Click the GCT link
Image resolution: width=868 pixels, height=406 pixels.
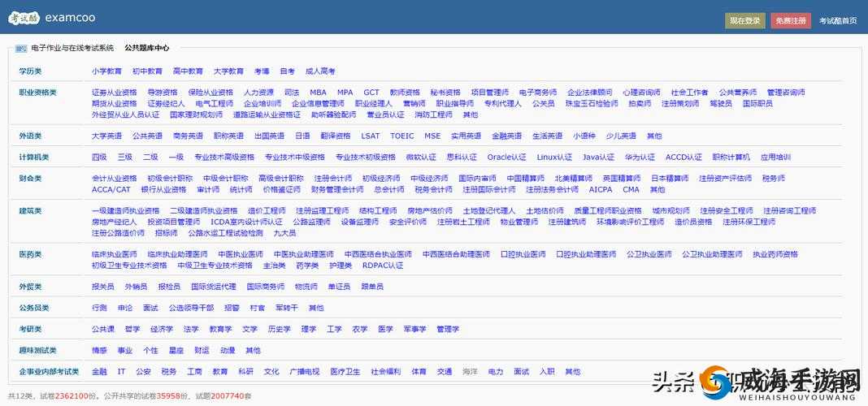(371, 93)
